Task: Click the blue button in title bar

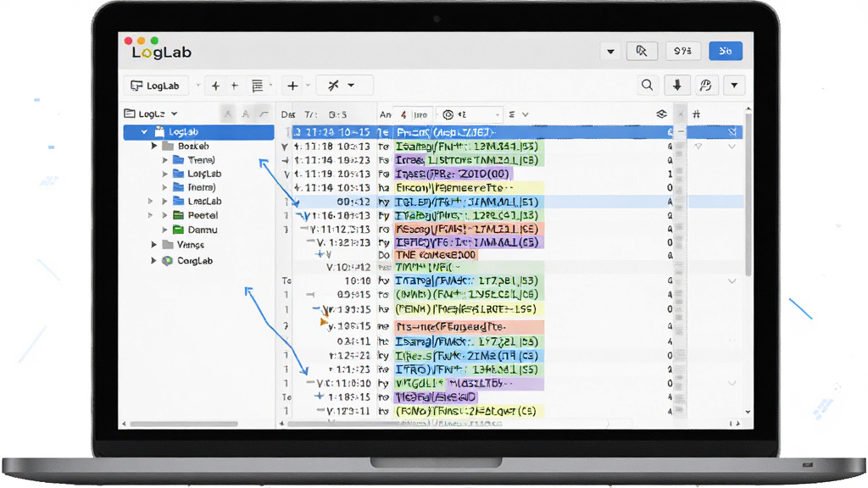Action: coord(726,51)
